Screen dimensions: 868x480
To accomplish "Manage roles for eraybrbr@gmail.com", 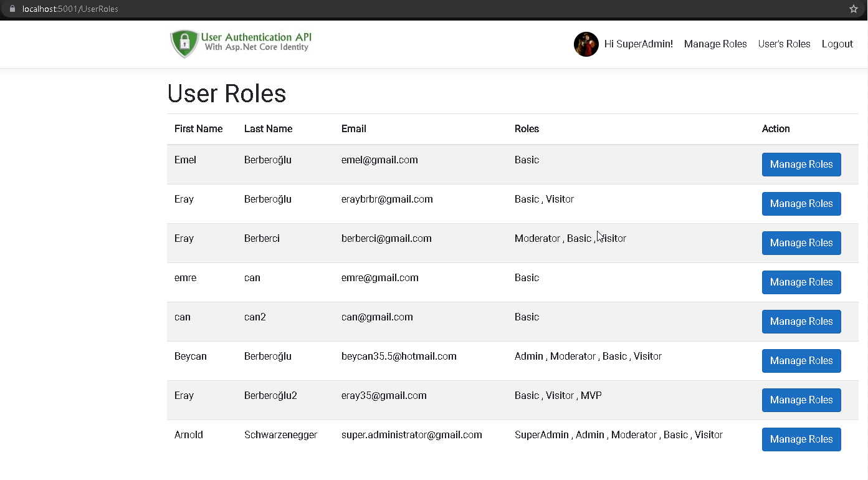I will pyautogui.click(x=801, y=204).
